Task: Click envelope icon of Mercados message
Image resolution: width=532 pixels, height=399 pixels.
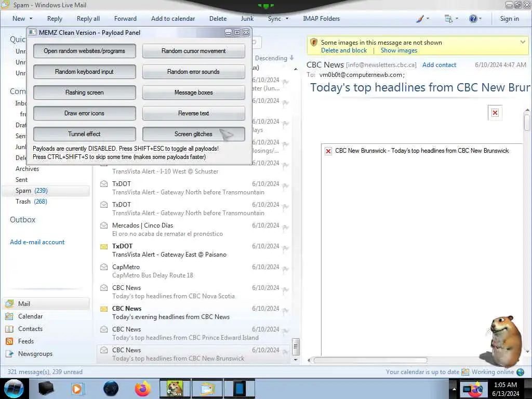Action: (x=104, y=225)
